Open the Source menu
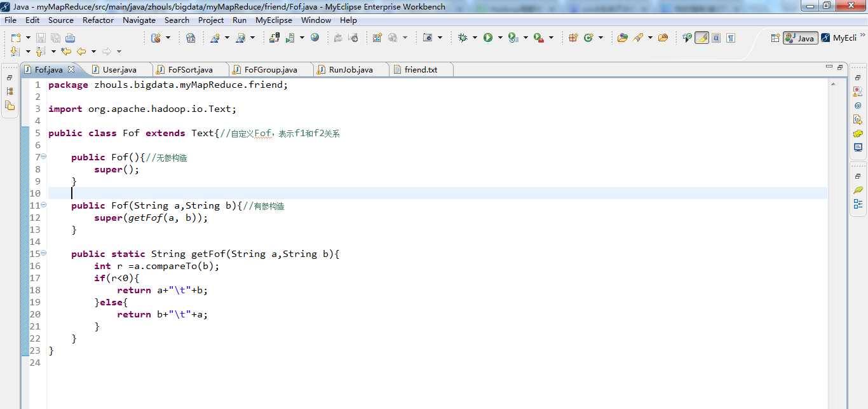Image resolution: width=868 pixels, height=409 pixels. pos(61,20)
